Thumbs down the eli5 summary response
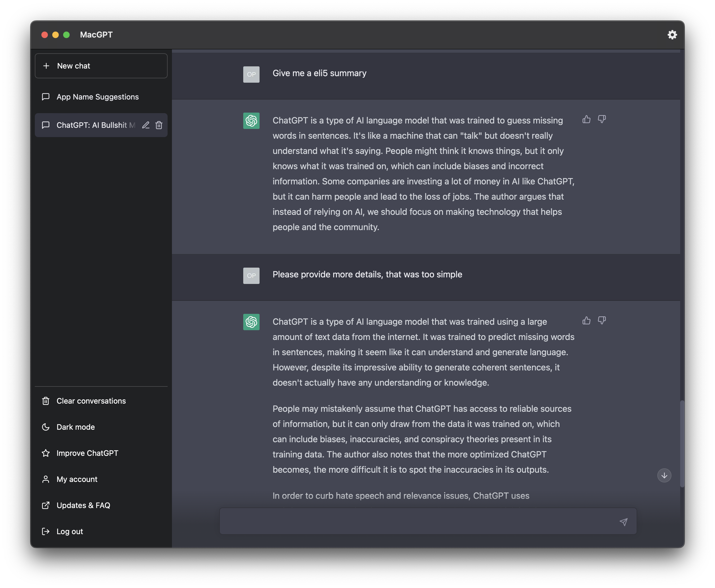 click(602, 119)
